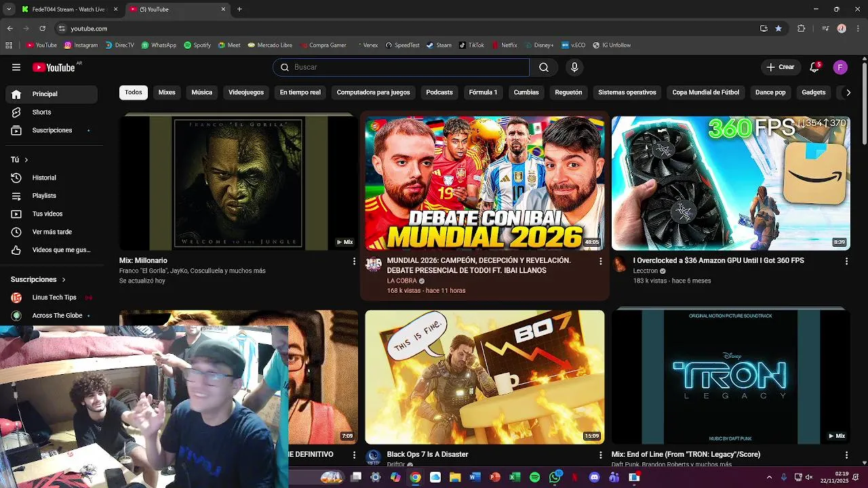Open WhatsApp from the taskbar

[555, 477]
